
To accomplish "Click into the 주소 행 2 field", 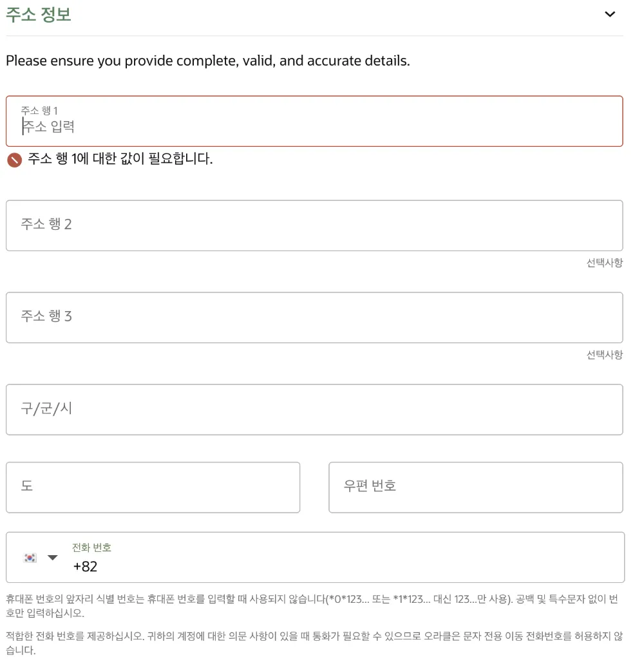I will (x=314, y=225).
